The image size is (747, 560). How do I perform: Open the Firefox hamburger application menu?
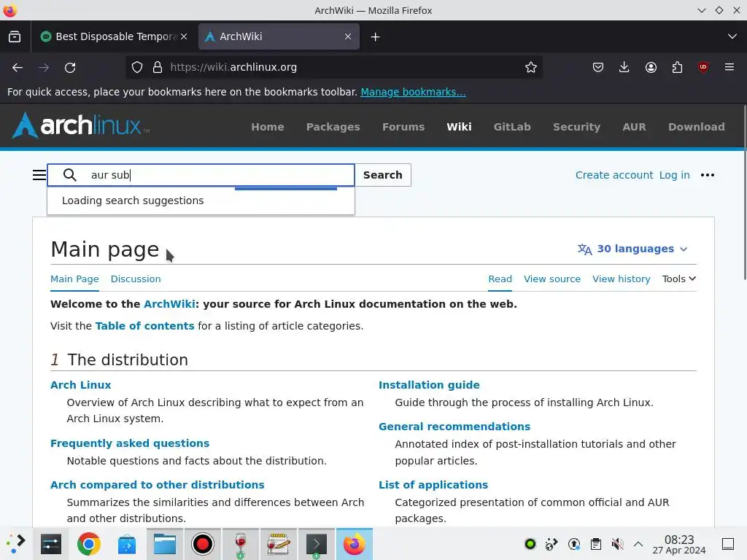coord(729,68)
